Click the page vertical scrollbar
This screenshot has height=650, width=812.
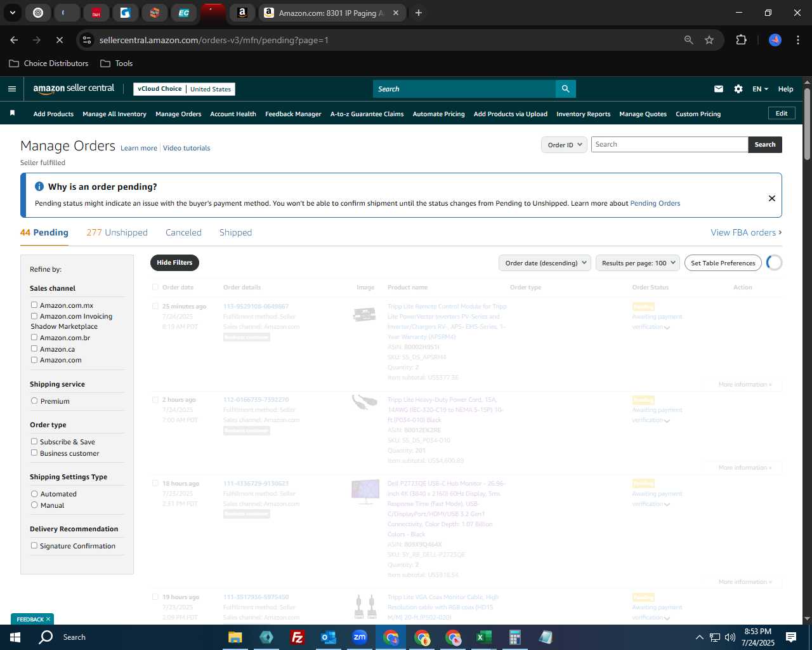pyautogui.click(x=807, y=124)
